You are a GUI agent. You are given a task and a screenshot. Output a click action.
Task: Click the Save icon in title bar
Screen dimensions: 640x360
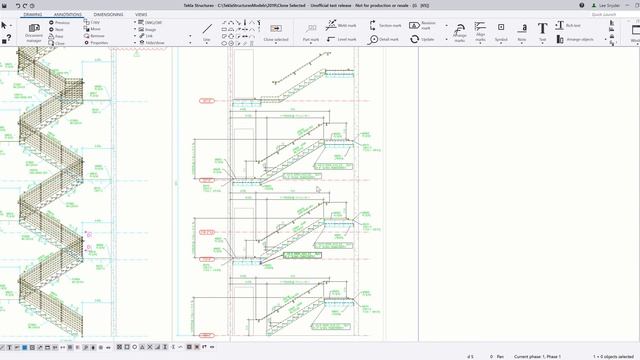pyautogui.click(x=4, y=6)
